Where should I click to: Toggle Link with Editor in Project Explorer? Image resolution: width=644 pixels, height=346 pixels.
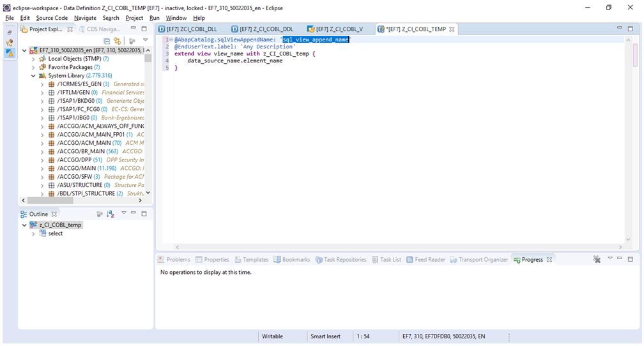point(118,41)
